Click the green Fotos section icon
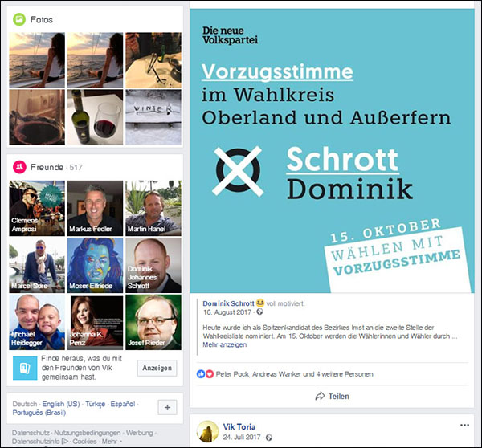Image resolution: width=482 pixels, height=448 pixels. click(19, 19)
